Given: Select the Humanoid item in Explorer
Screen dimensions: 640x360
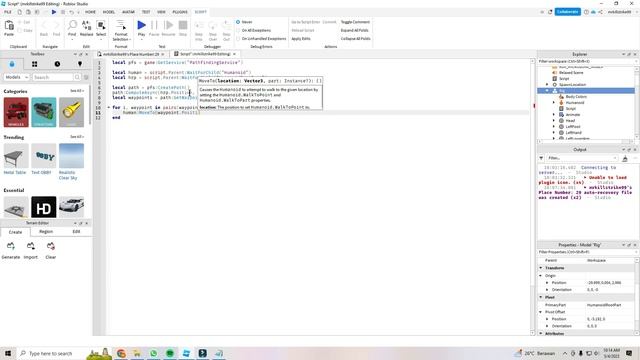Looking at the screenshot, I should point(575,102).
